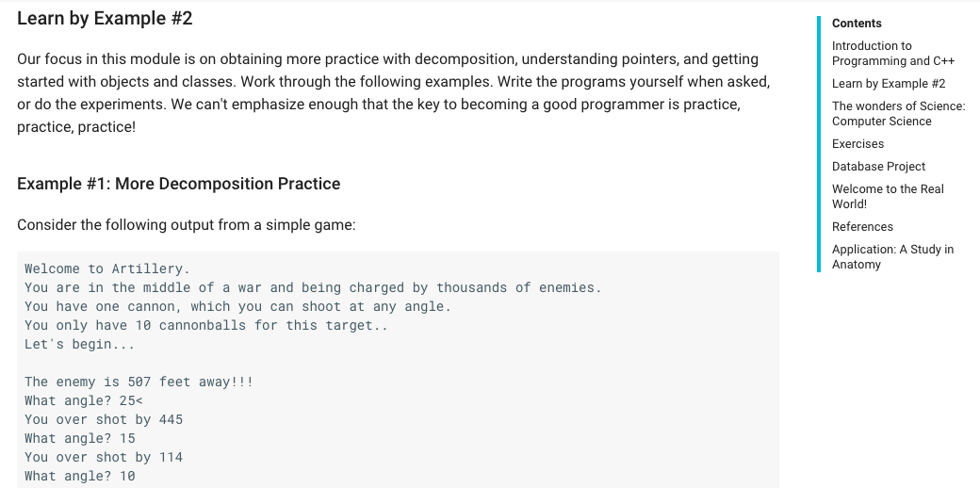Click the 'You over shot by 114' line

point(104,457)
